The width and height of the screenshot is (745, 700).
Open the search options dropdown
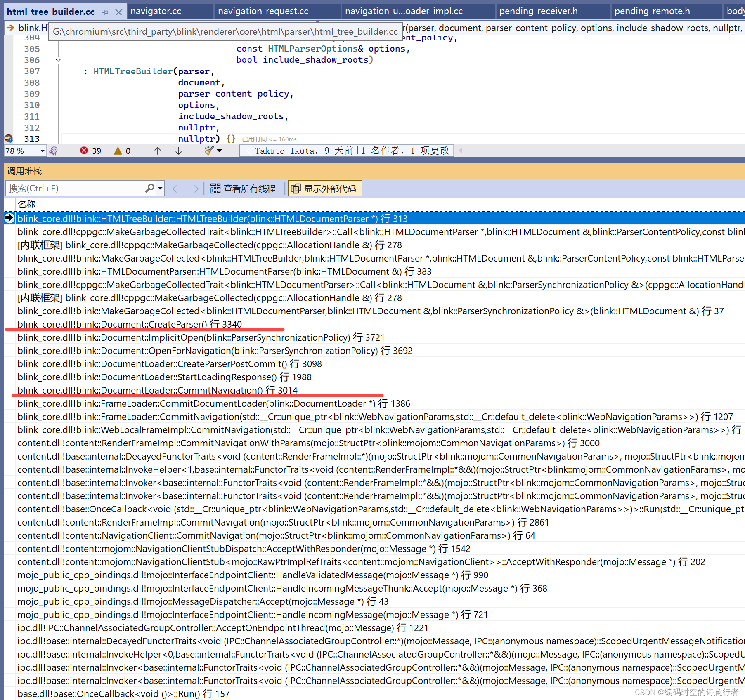160,189
